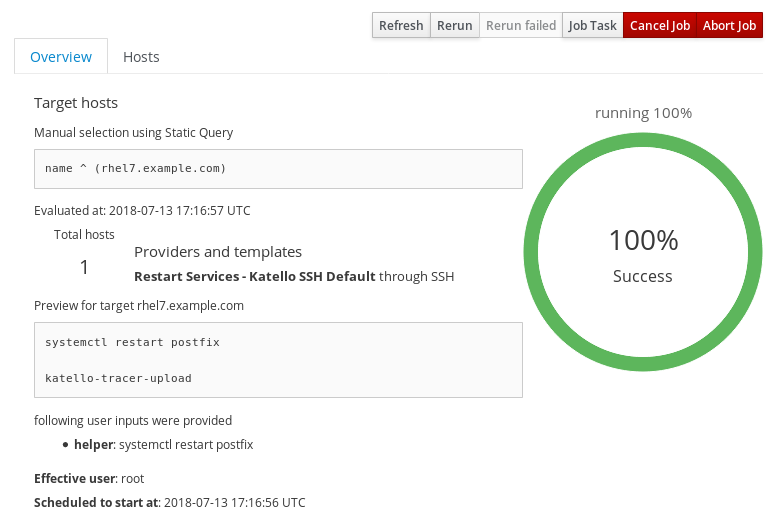Screen dimensions: 777x523
Task: Click the 100% Success chart center
Action: 643,255
